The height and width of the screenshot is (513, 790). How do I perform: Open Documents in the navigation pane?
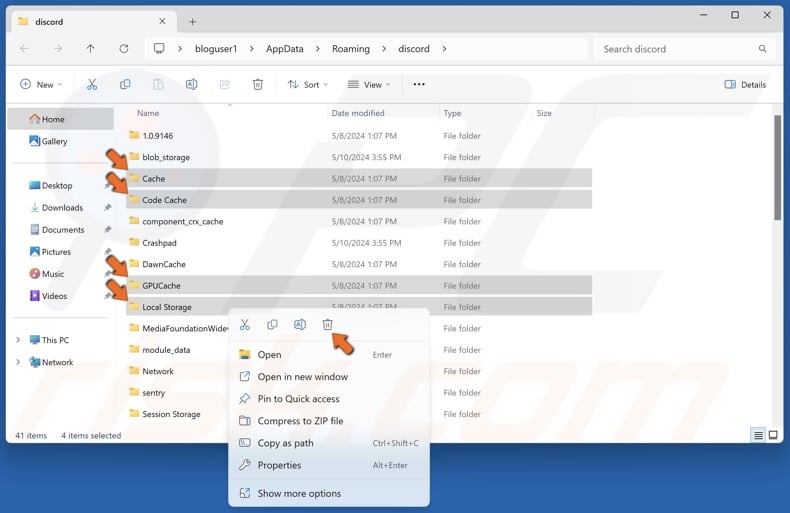click(57, 230)
